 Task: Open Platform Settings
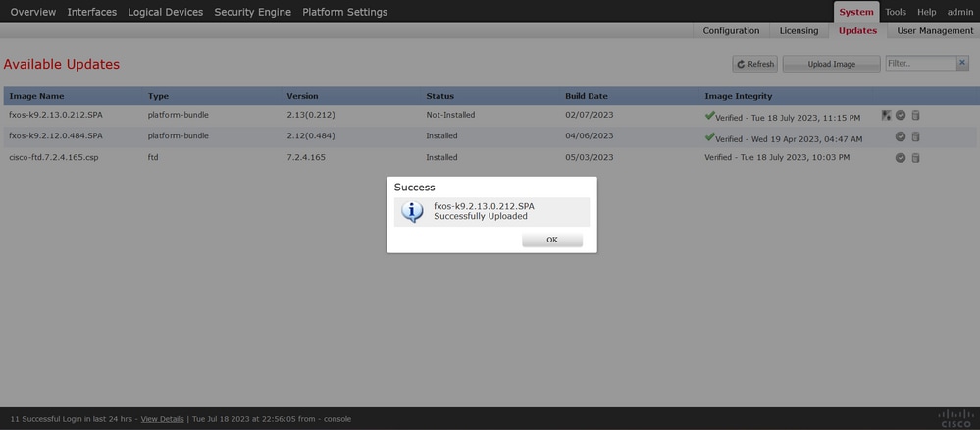(x=345, y=12)
